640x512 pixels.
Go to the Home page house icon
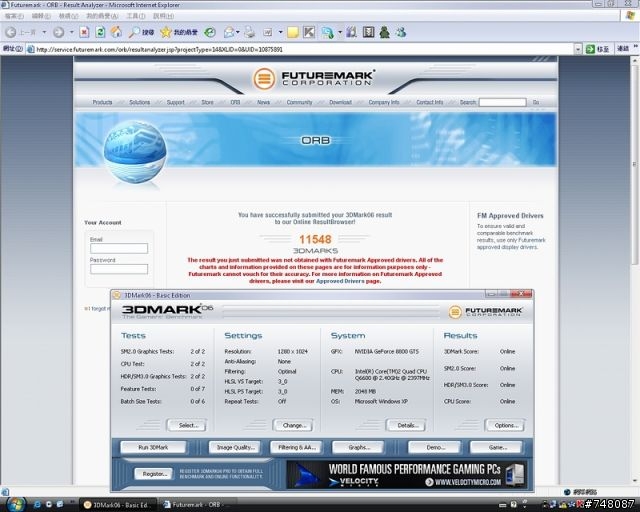pos(116,32)
